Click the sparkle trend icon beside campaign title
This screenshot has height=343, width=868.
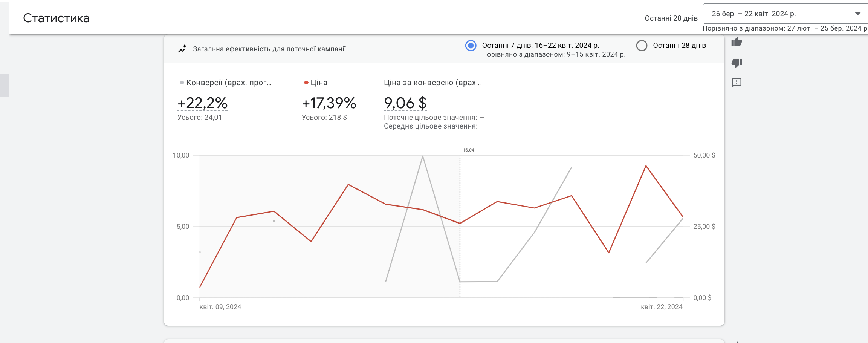182,49
